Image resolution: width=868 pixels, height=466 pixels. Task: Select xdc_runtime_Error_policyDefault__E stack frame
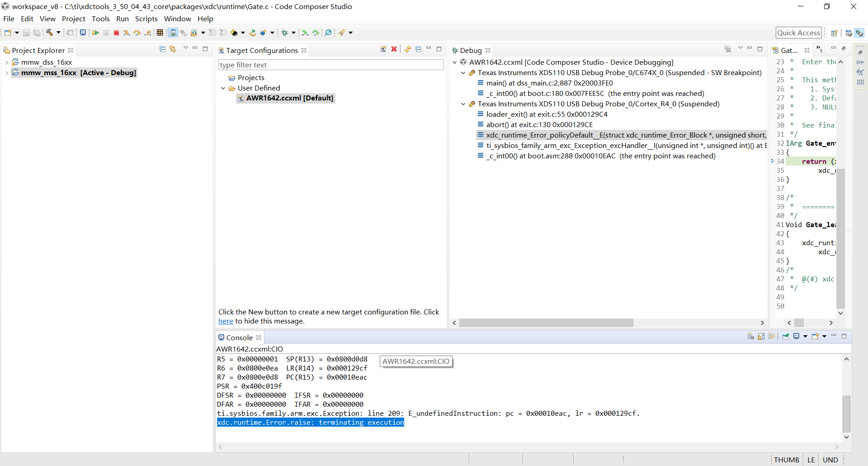pos(622,135)
